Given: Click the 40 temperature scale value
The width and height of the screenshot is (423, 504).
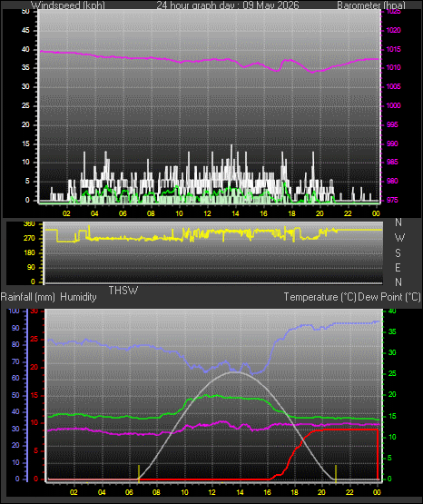Looking at the screenshot, I should 392,311.
